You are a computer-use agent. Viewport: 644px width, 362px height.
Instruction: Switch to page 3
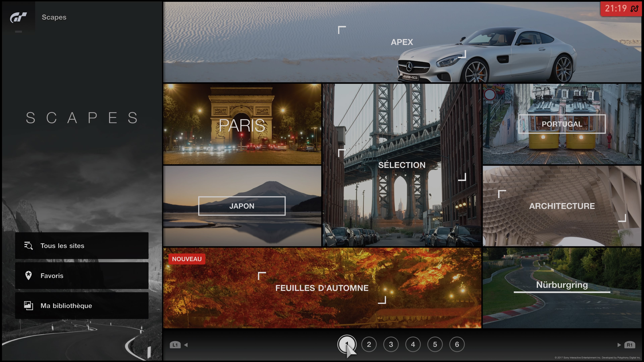[391, 344]
